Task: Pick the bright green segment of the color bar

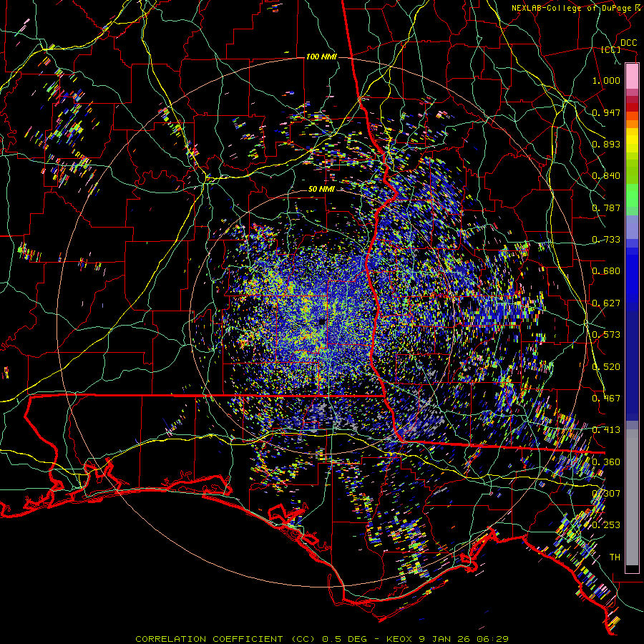Action: pos(632,195)
